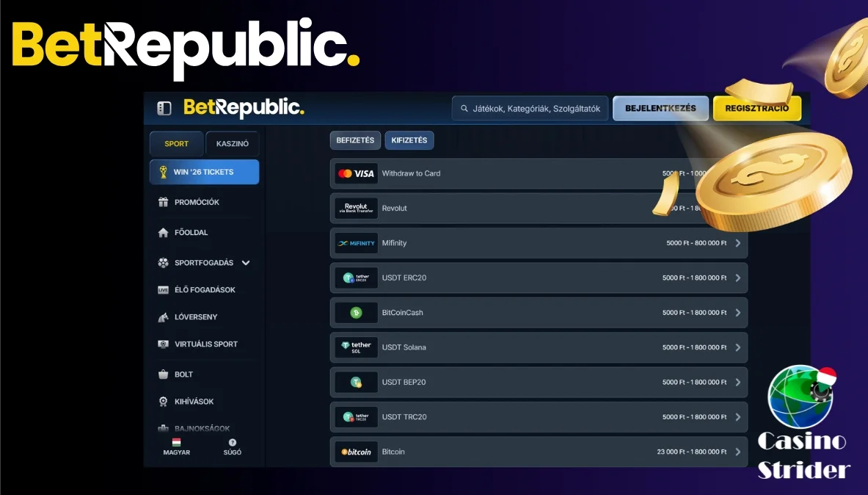Choose the USDT Solana method name
Screen dimensions: 868x495
(x=404, y=347)
